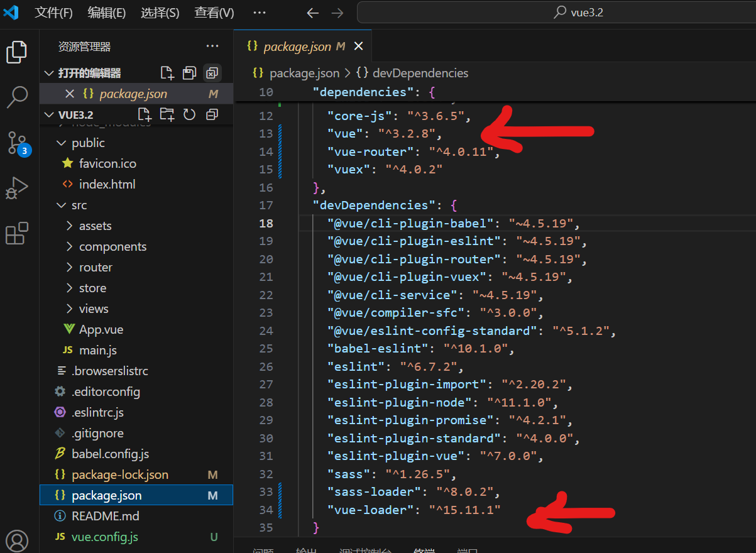Expand the components folder
The width and height of the screenshot is (756, 553).
pyautogui.click(x=70, y=246)
